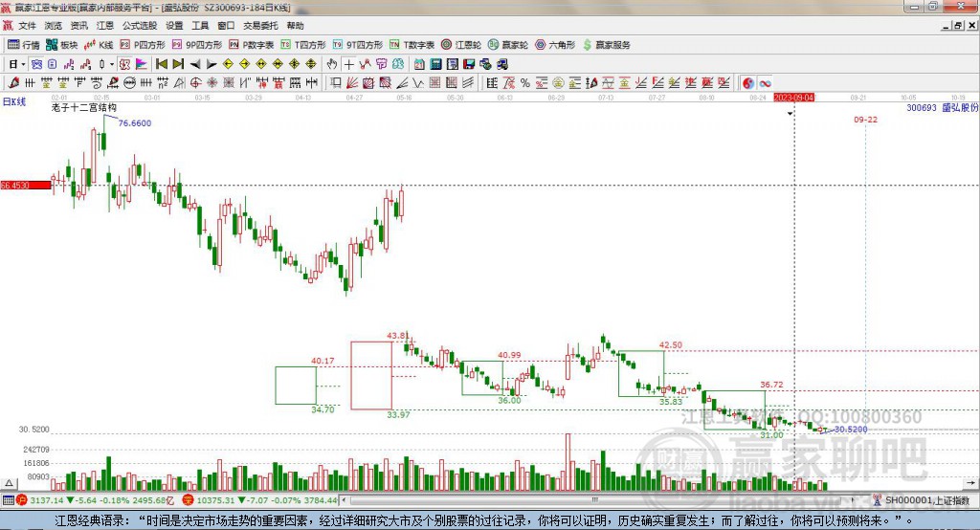980x530 pixels.
Task: Open the 公式选股 menu
Action: click(x=140, y=26)
